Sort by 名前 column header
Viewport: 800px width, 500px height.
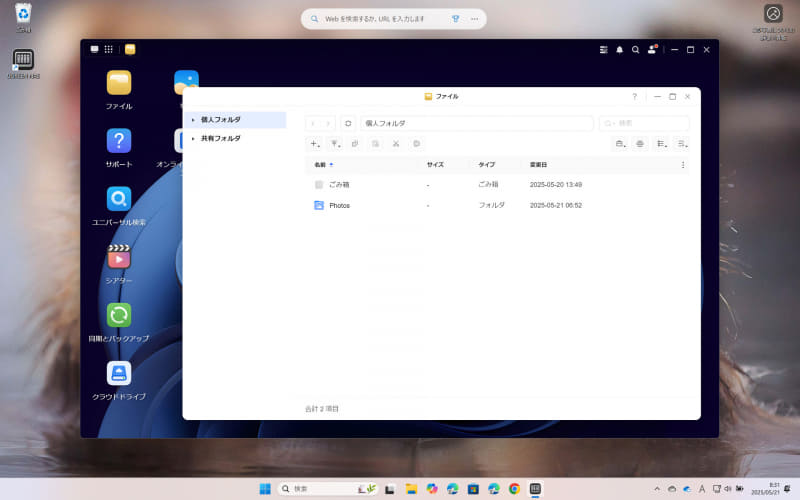pos(320,165)
